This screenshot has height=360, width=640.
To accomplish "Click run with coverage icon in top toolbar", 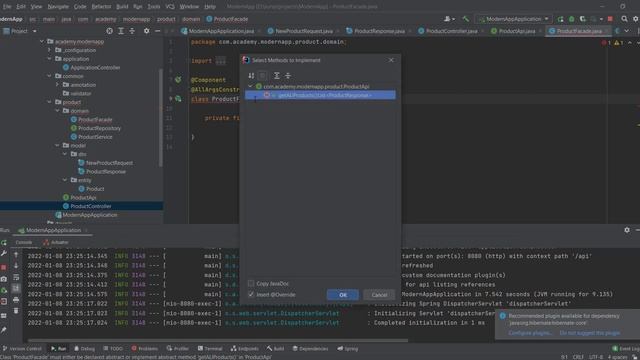I will click(582, 19).
